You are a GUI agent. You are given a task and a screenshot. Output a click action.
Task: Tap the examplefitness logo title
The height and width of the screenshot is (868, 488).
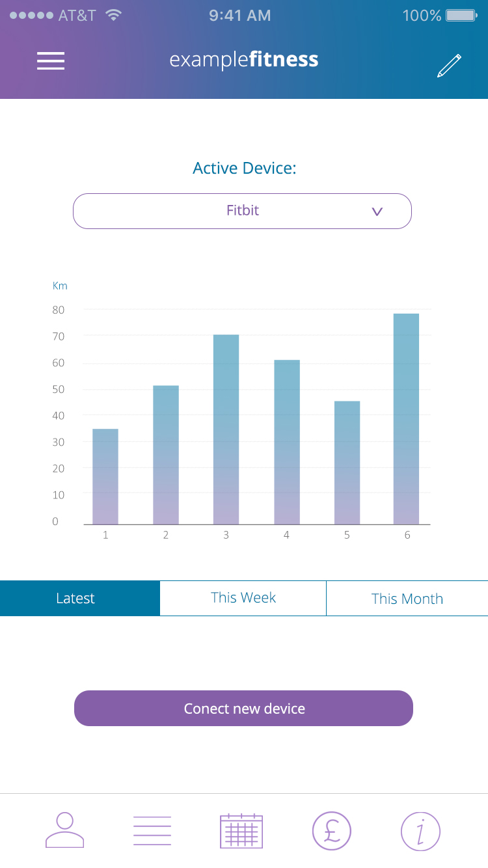244,60
